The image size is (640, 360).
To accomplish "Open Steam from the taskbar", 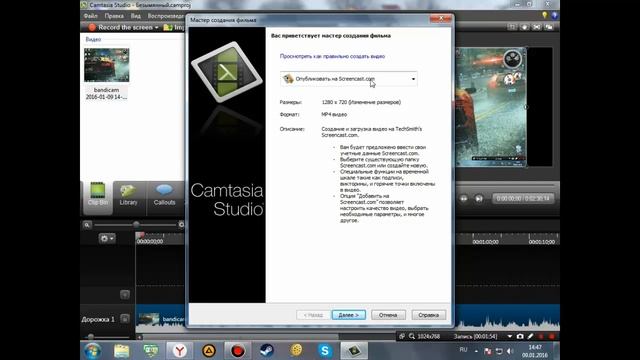I will point(267,351).
